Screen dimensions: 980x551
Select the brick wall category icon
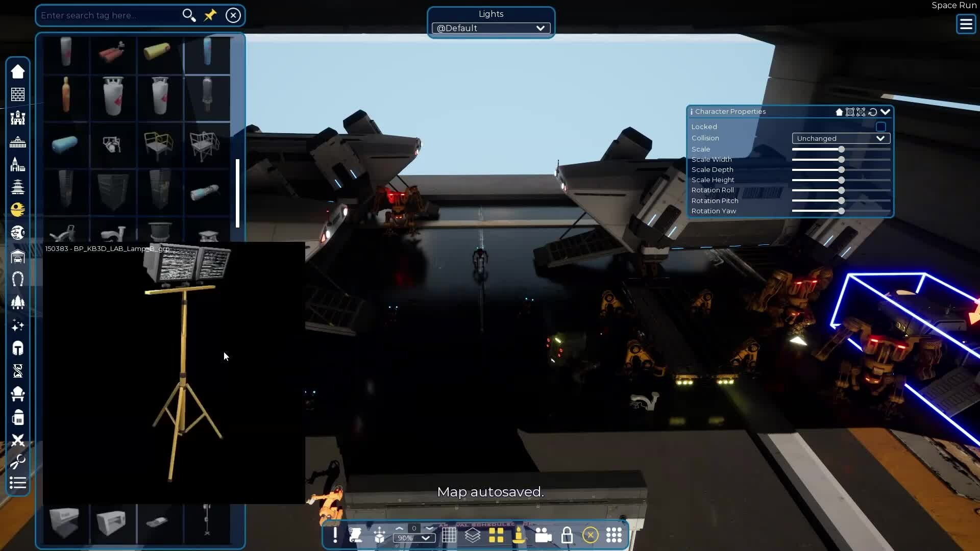click(x=18, y=95)
